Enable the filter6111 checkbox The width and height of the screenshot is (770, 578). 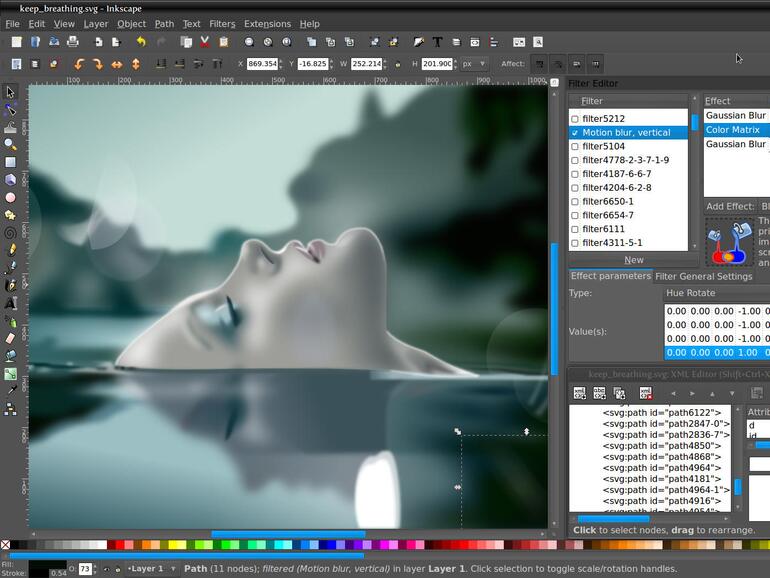click(575, 229)
